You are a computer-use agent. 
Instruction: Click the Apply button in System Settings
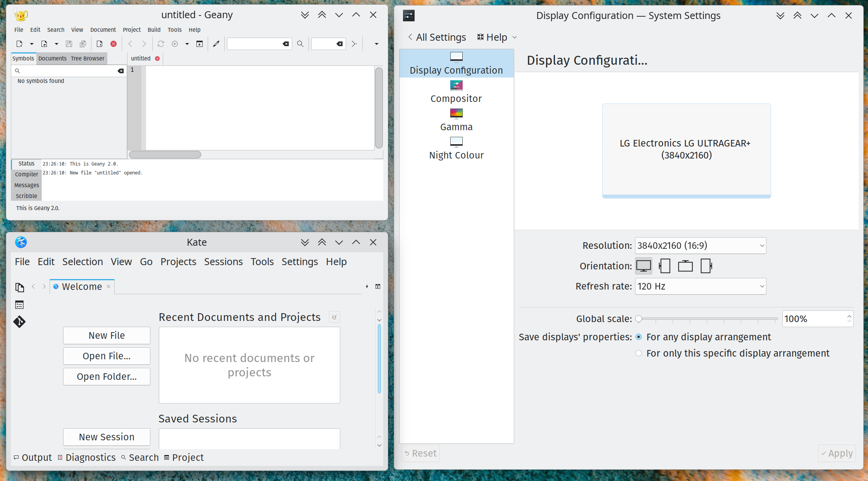pyautogui.click(x=837, y=453)
